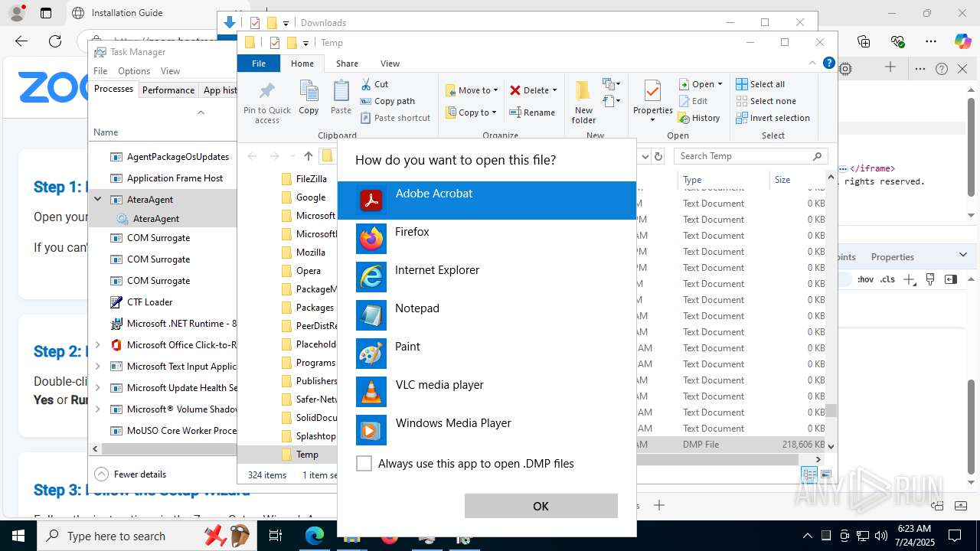The height and width of the screenshot is (551, 980).
Task: Open the View menu in Task Manager
Action: (170, 71)
